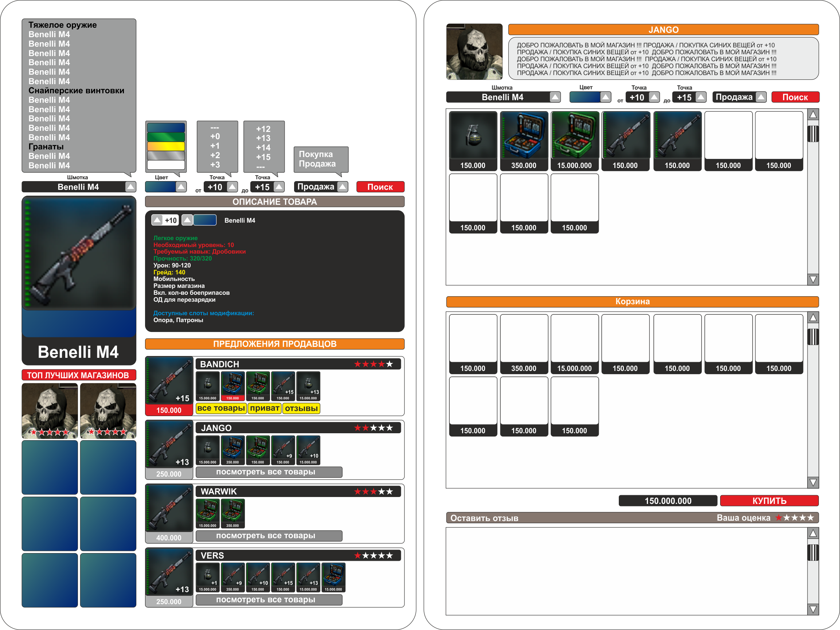Select the blue toolbox item priced 350.000
840x630 pixels.
[524, 135]
